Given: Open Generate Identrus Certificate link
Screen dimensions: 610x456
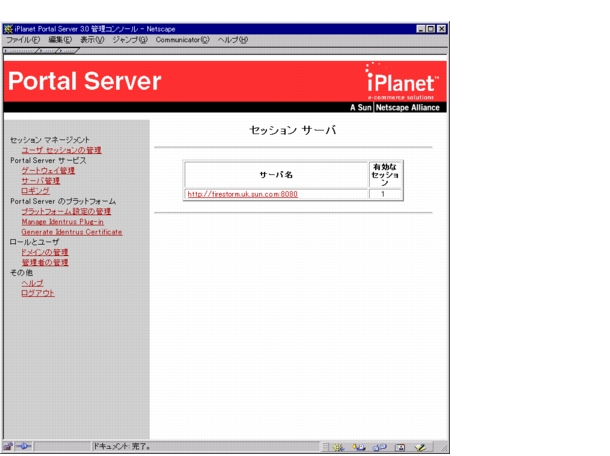Looking at the screenshot, I should [72, 232].
